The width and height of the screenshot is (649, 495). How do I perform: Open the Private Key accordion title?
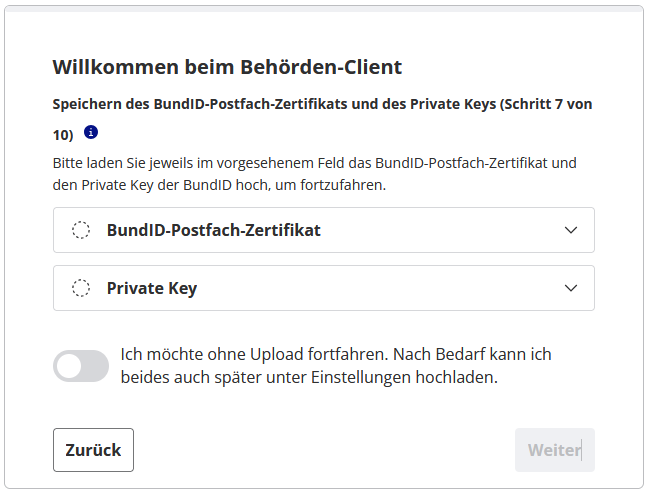click(152, 288)
